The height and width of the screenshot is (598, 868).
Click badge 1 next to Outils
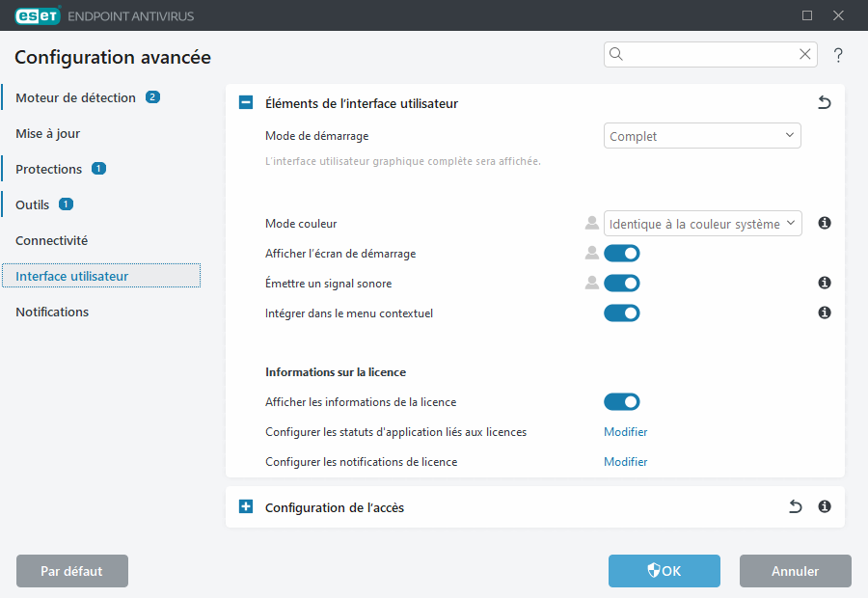66,204
